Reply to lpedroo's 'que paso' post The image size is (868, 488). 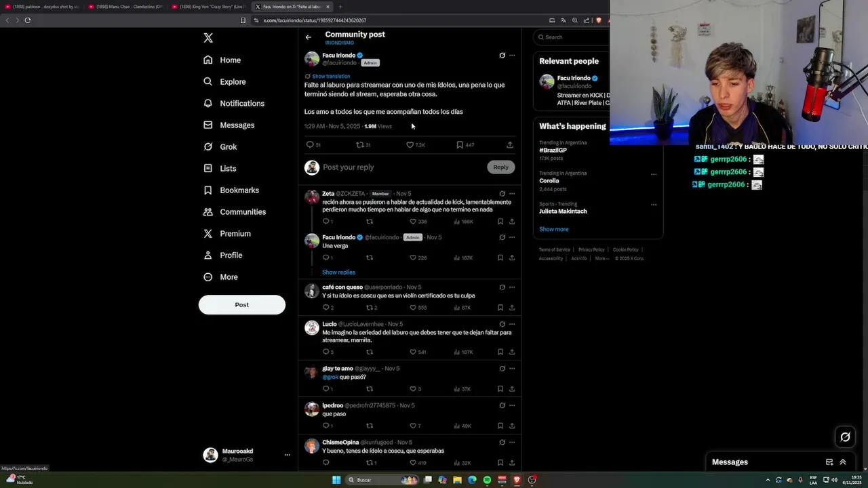click(326, 426)
